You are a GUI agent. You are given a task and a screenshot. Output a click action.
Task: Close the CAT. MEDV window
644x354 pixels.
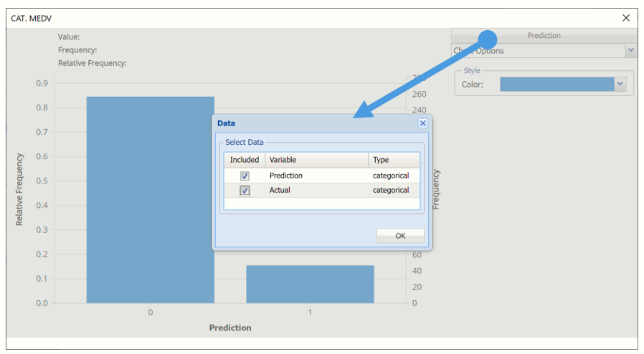pyautogui.click(x=626, y=18)
